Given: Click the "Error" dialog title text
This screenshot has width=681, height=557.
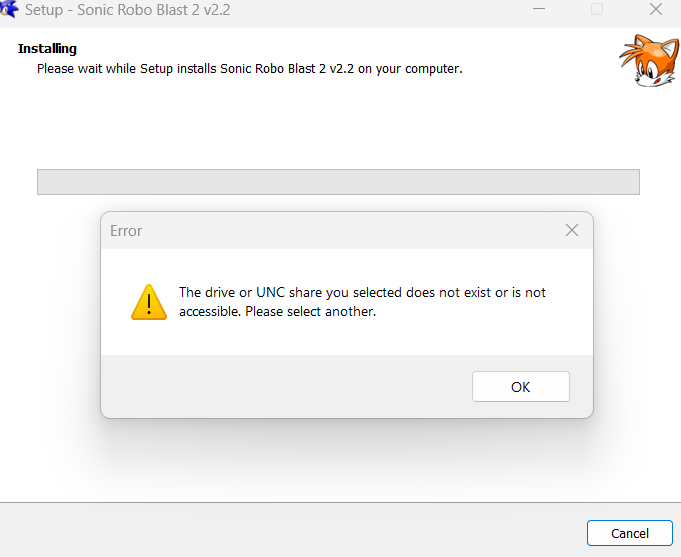Looking at the screenshot, I should [126, 231].
